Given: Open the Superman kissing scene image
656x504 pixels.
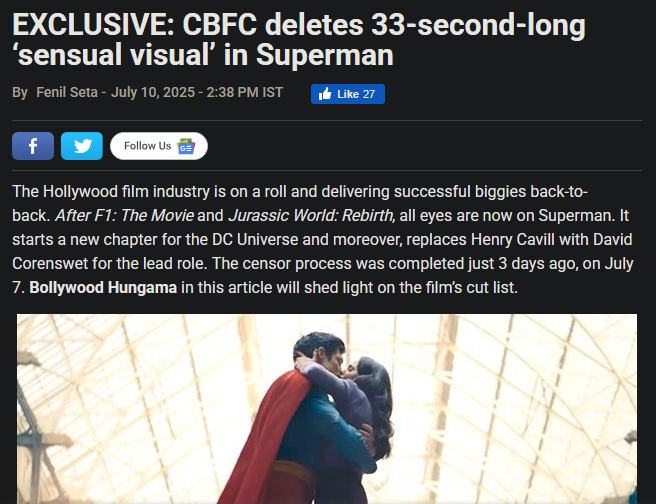Looking at the screenshot, I should coord(327,410).
